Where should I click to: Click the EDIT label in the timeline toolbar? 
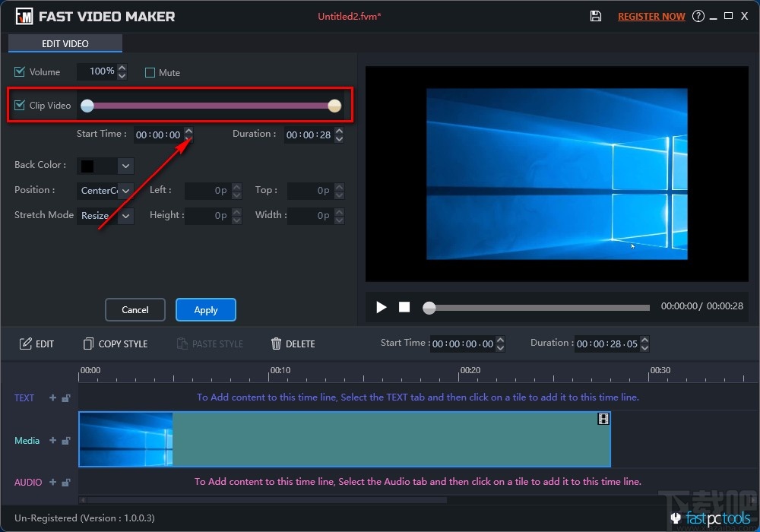point(45,344)
